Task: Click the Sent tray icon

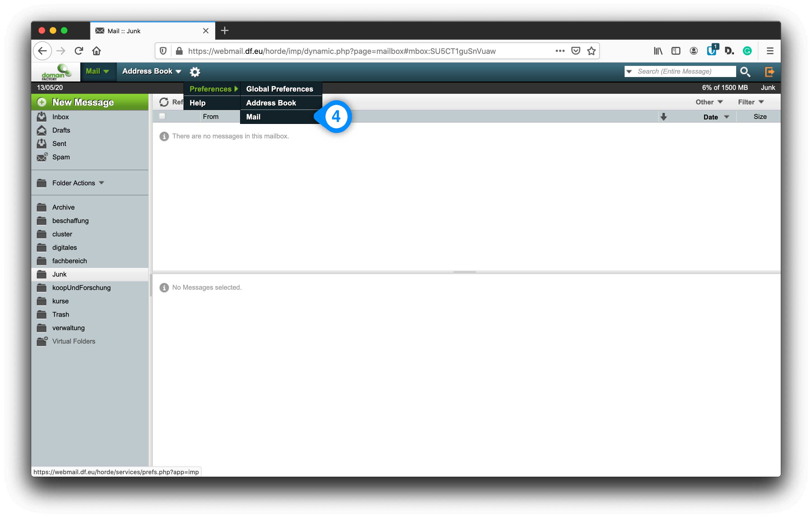Action: (42, 144)
